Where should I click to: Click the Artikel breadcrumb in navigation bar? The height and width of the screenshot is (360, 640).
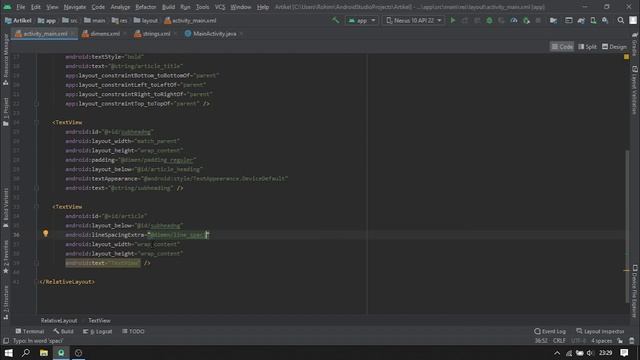click(18, 20)
